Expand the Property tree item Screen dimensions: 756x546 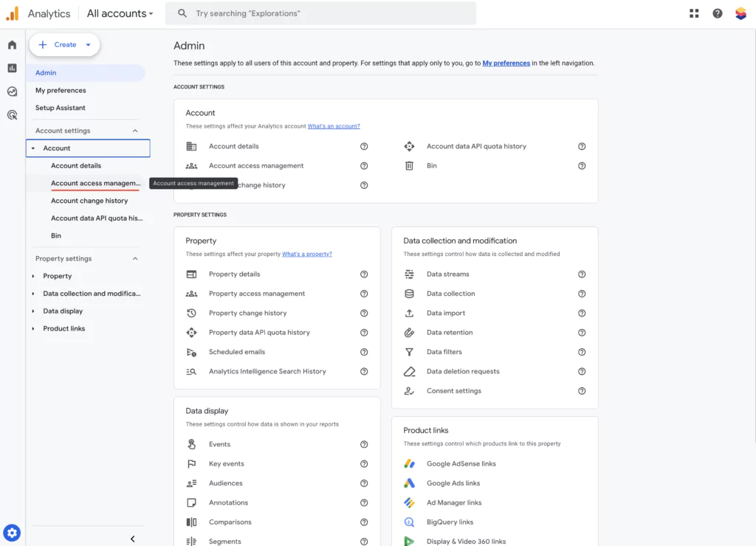point(33,277)
